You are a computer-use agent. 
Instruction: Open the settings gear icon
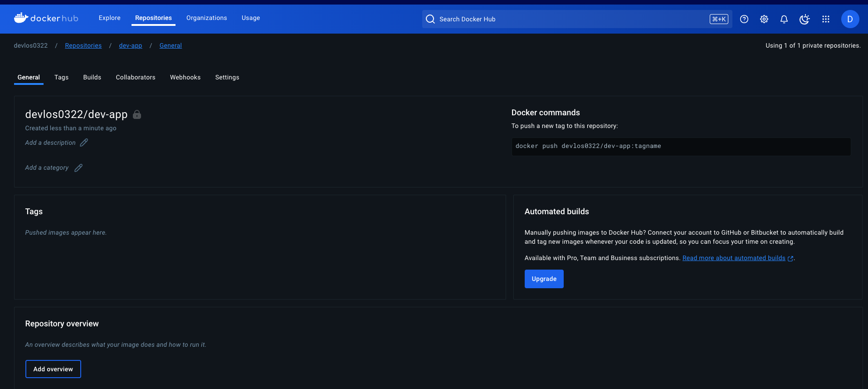[x=764, y=19]
